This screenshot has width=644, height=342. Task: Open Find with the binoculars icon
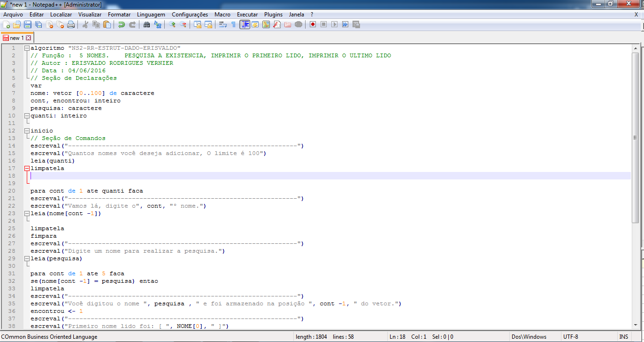(146, 24)
